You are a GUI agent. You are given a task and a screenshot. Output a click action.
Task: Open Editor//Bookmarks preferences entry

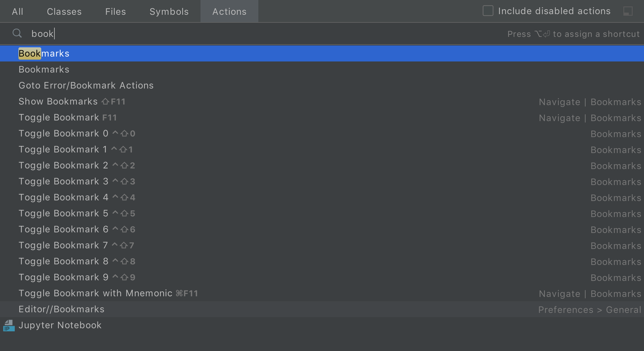(x=62, y=309)
